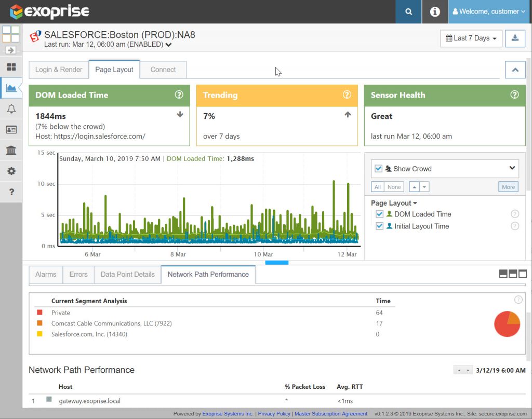The height and width of the screenshot is (419, 532).
Task: Uncheck the Show Crowd checkbox
Action: 378,168
